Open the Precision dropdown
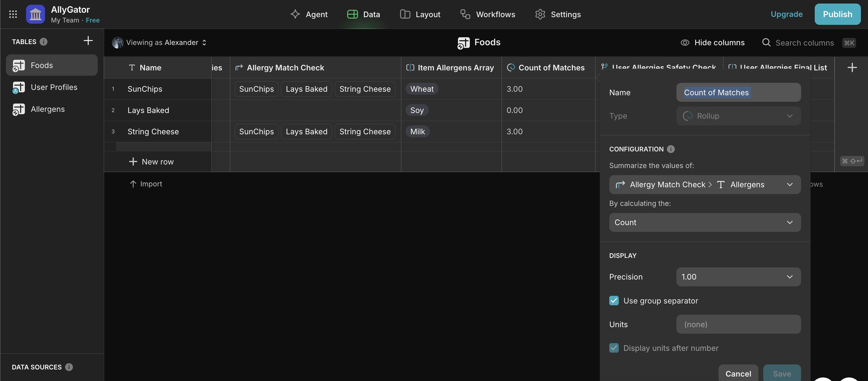This screenshot has height=381, width=868. coord(738,277)
